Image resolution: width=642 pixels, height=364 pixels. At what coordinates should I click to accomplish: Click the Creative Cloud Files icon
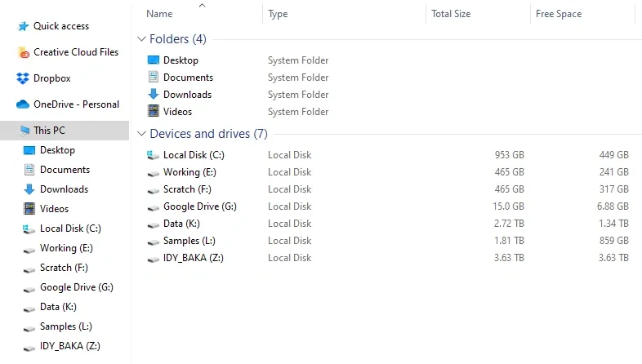click(24, 52)
